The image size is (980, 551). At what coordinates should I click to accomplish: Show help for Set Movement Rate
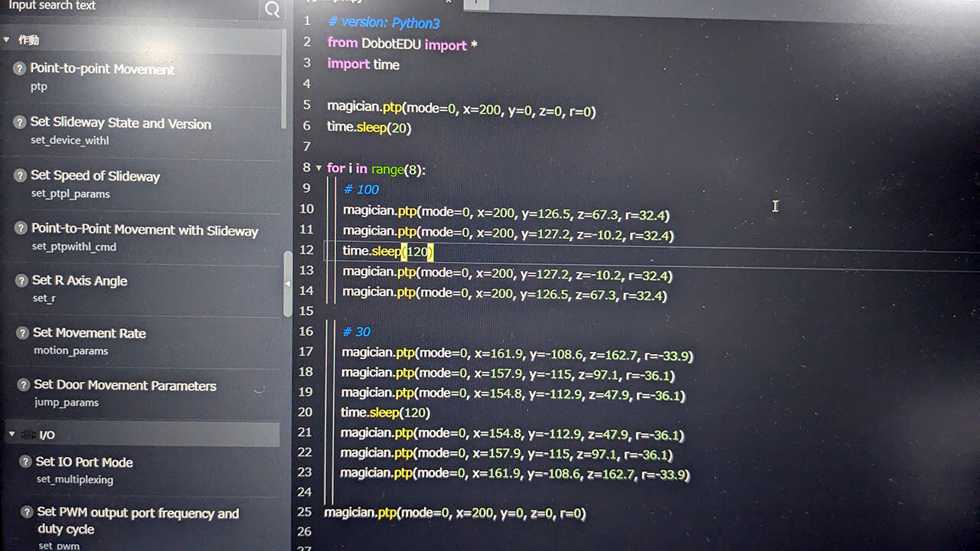tap(22, 333)
